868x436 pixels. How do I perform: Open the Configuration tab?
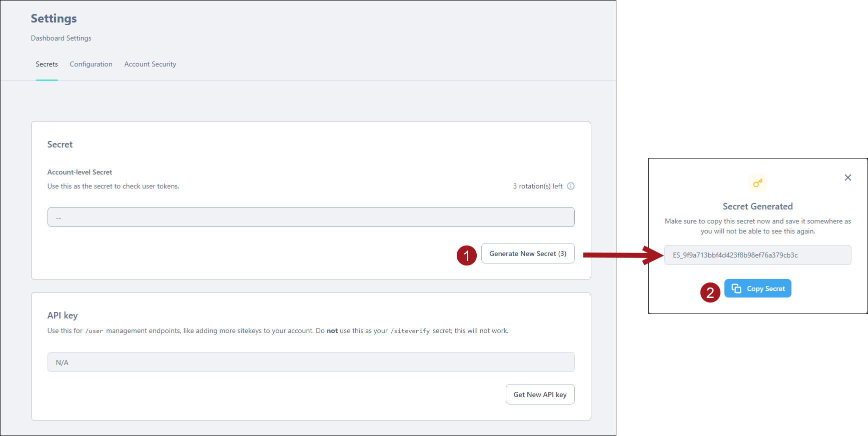91,64
